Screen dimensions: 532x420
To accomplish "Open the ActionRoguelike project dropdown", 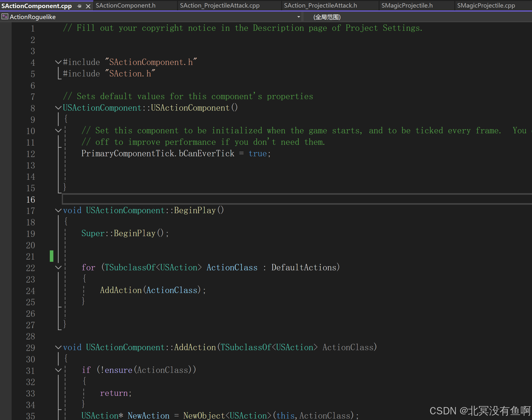I will coord(298,17).
